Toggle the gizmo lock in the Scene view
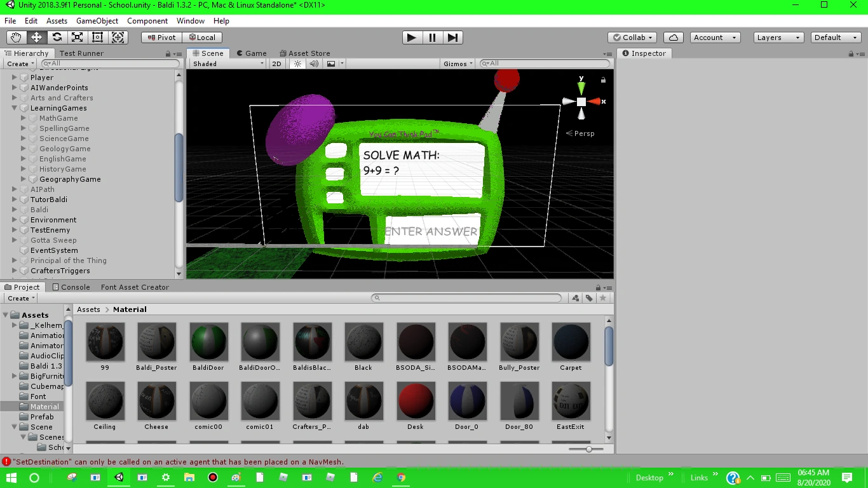Image resolution: width=868 pixels, height=488 pixels. pos(603,80)
